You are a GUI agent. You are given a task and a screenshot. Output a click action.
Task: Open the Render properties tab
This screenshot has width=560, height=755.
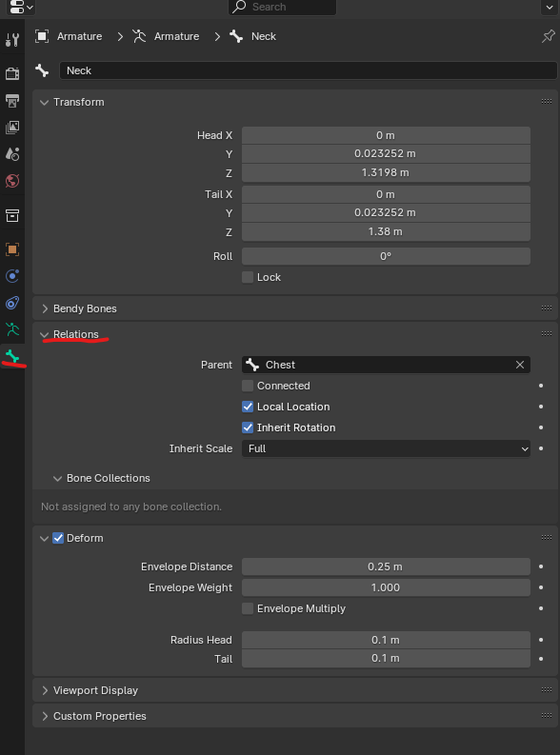(x=12, y=73)
